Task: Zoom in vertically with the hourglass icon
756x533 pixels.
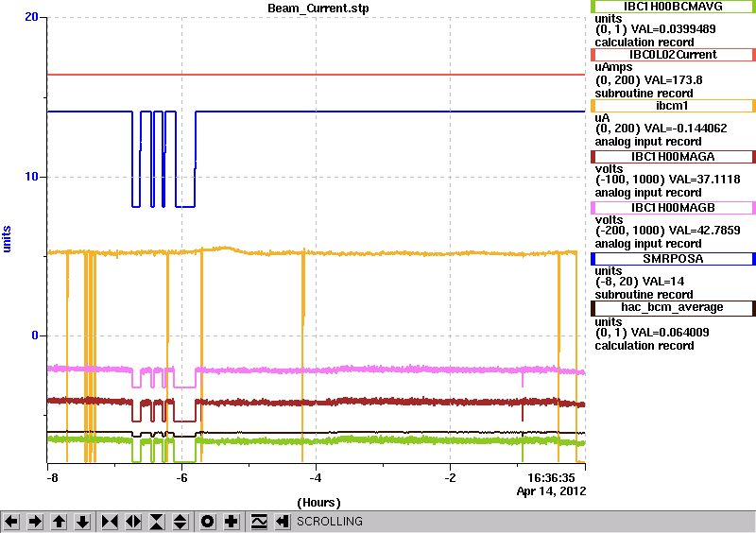Action: coord(157,522)
